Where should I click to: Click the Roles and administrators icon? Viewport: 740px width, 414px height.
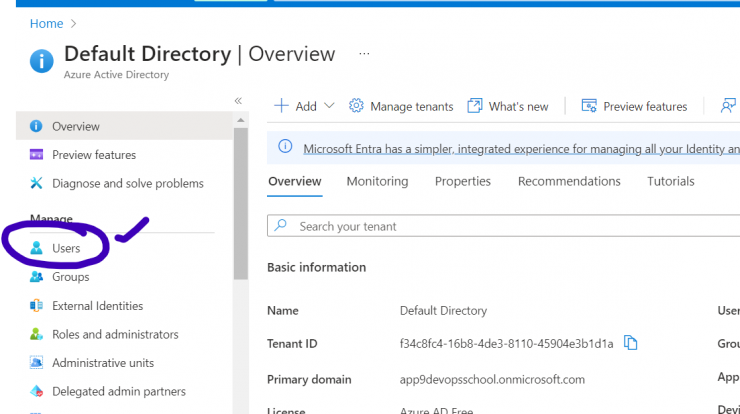(x=36, y=334)
